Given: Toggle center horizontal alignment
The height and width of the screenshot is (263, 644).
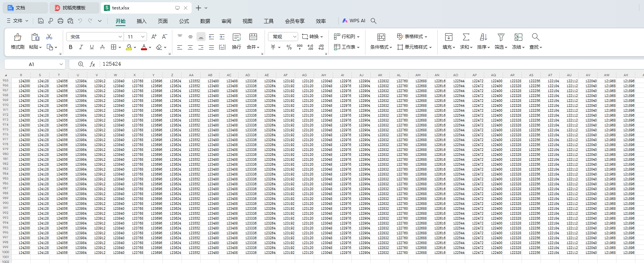Looking at the screenshot, I should 190,47.
